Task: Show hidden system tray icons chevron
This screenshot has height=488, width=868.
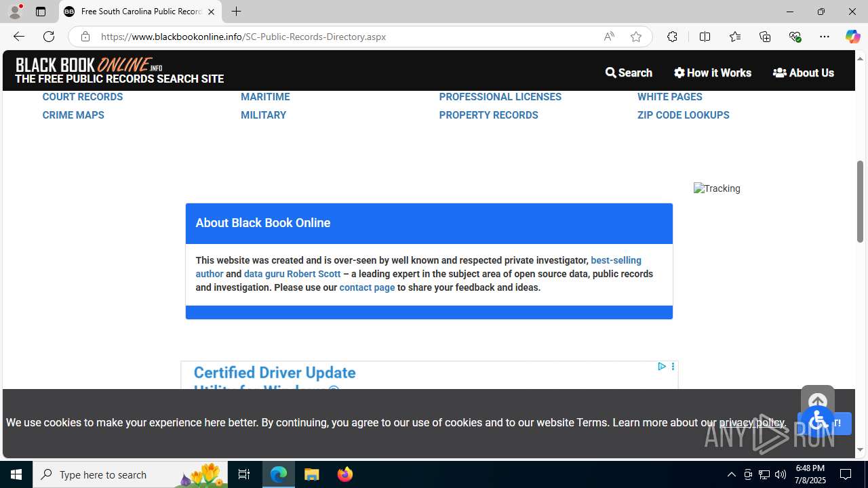Action: [731, 474]
